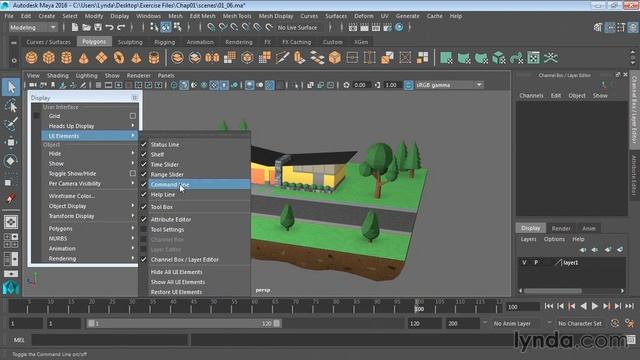Open the Modeling menu set dropdown

[x=33, y=27]
